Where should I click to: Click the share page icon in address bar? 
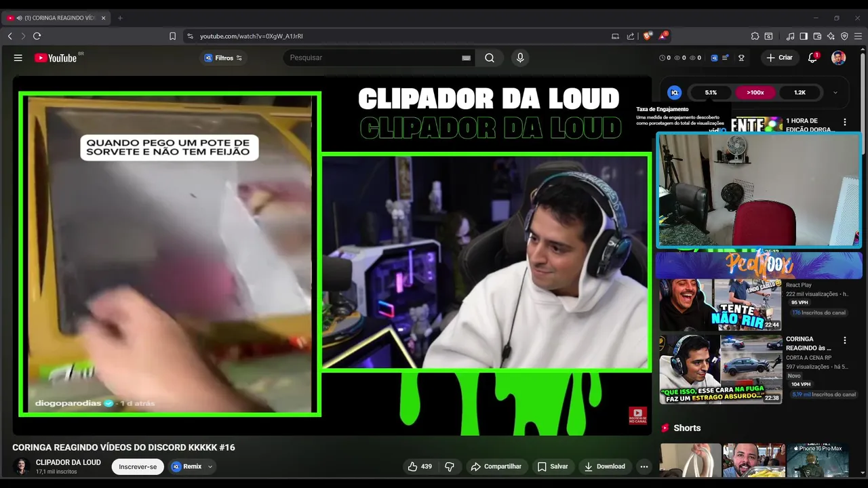pos(631,36)
